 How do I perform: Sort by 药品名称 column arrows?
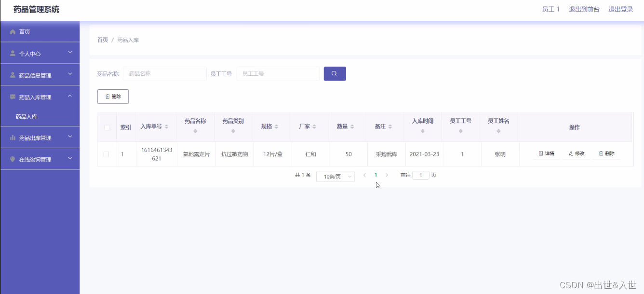pyautogui.click(x=195, y=131)
